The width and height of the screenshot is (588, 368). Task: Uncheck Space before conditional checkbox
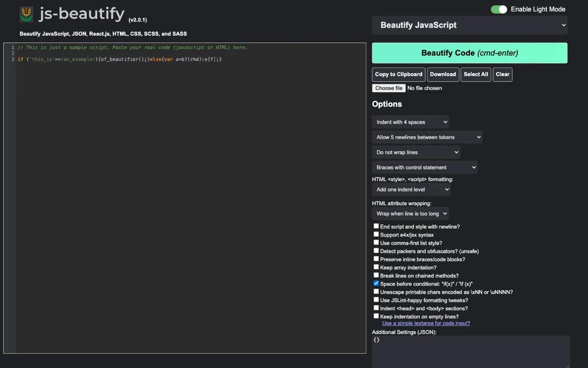coord(376,284)
